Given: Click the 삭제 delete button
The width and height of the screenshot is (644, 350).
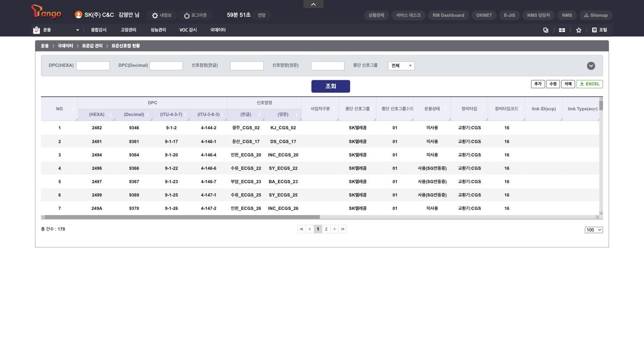Looking at the screenshot, I should pos(568,84).
